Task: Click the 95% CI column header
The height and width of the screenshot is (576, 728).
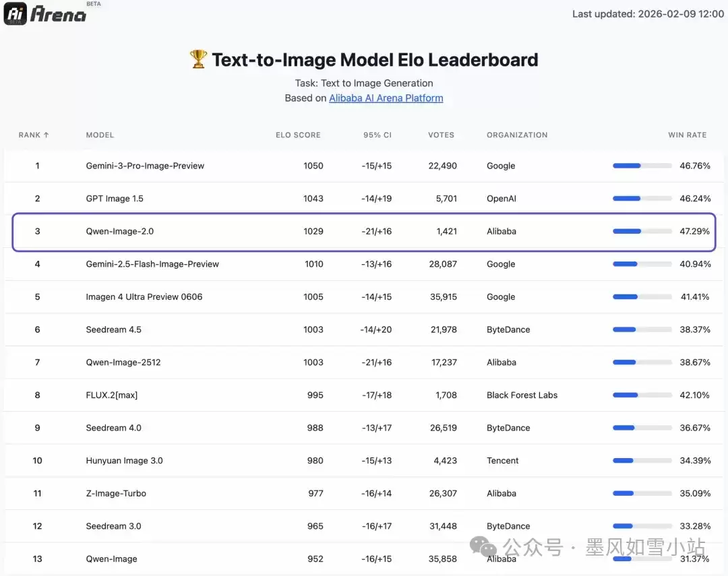Action: 377,135
